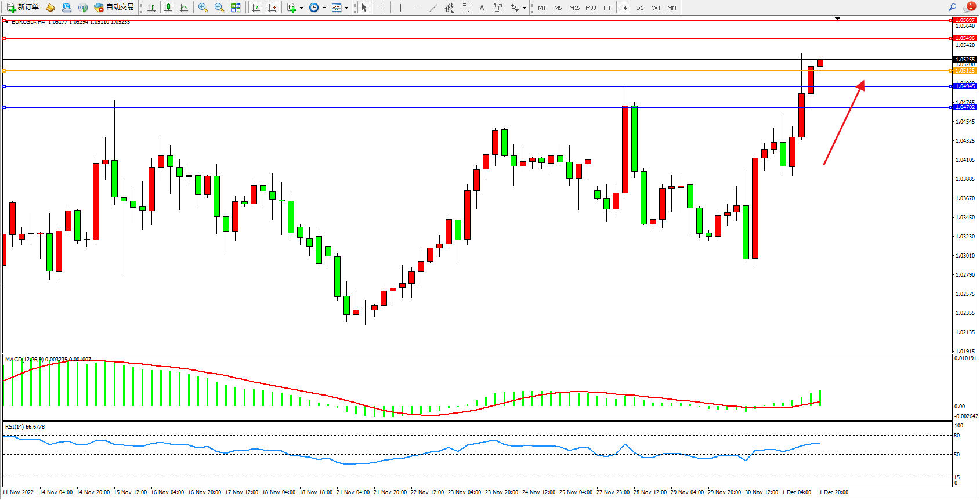Open the Market Watch book icon
The height and width of the screenshot is (500, 980).
(x=50, y=8)
